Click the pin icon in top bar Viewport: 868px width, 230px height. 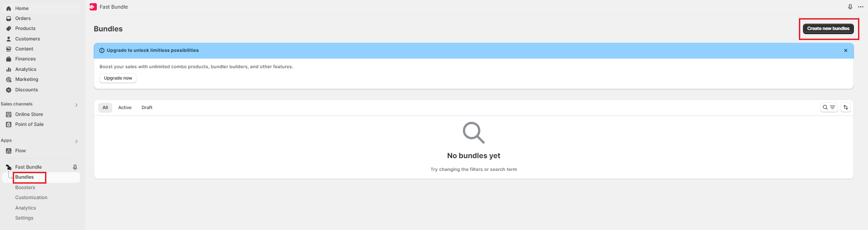pos(850,7)
